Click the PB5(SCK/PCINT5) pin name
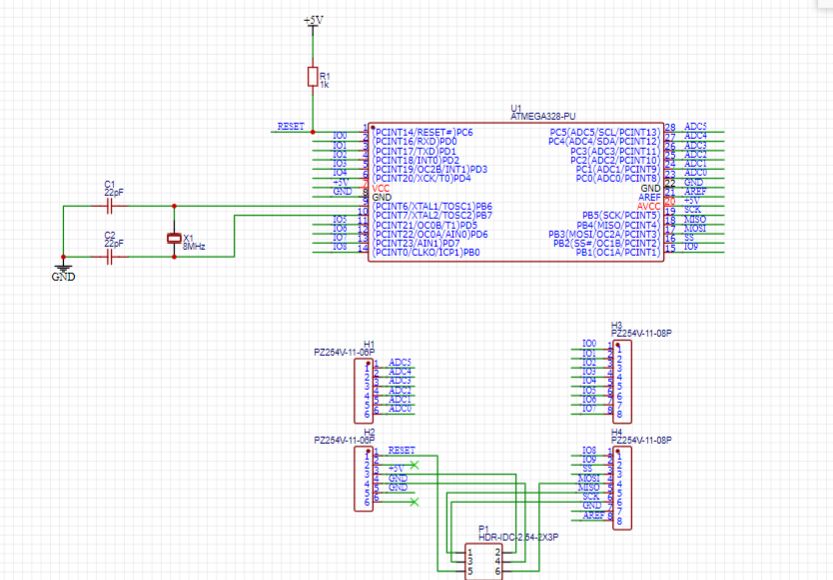Viewport: 833px width, 580px height. [x=622, y=216]
